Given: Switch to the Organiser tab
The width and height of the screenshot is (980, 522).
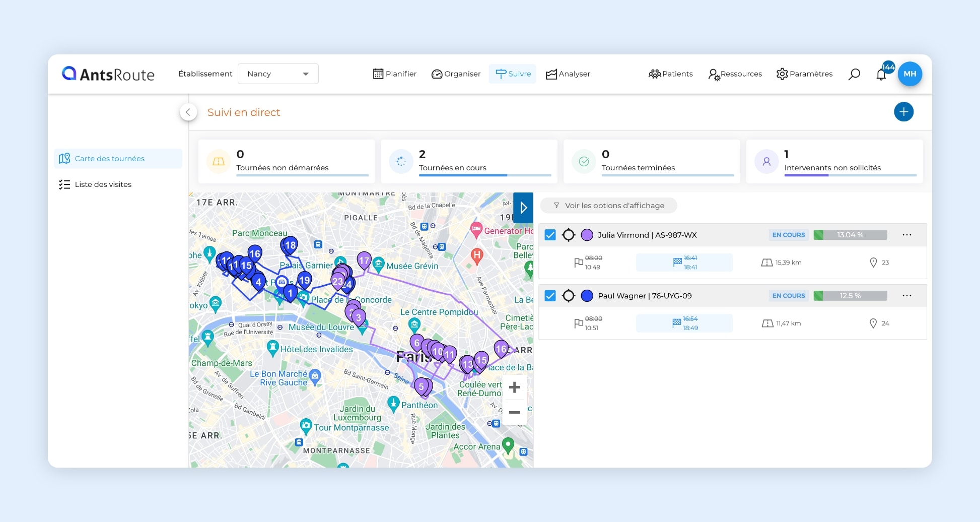Looking at the screenshot, I should point(456,74).
